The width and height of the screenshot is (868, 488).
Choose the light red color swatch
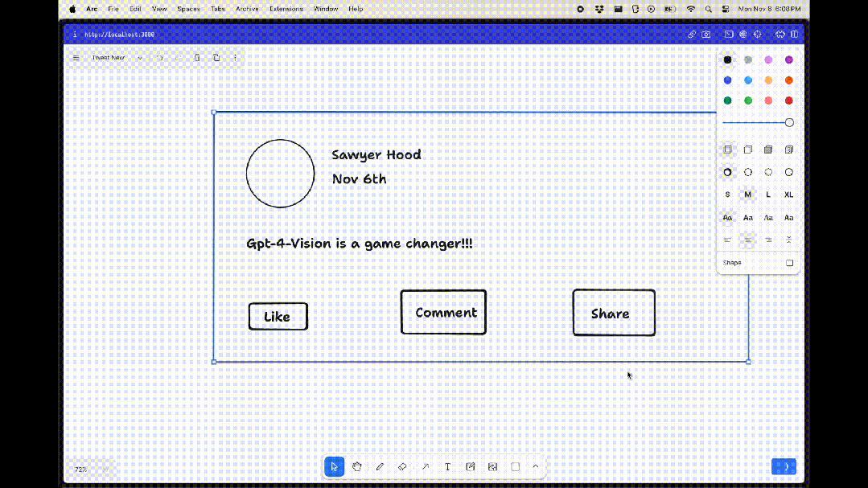(768, 100)
